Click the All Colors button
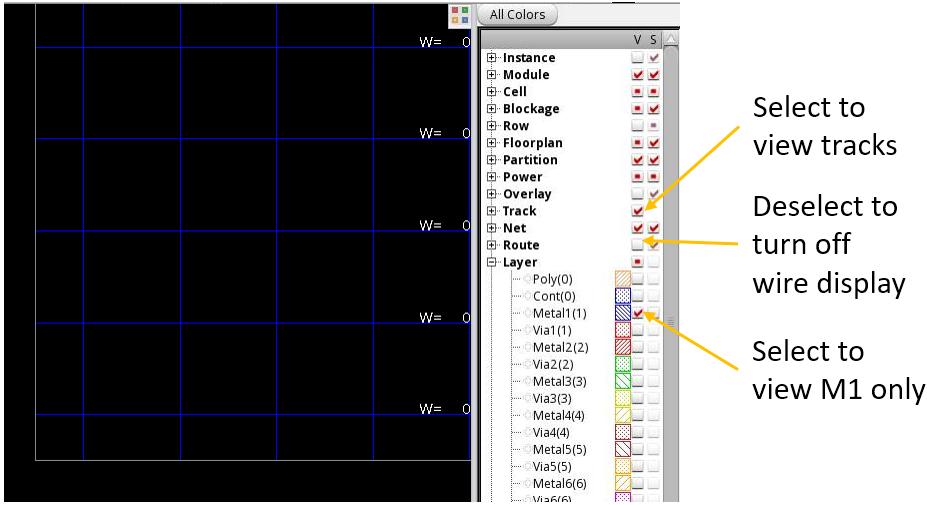 517,15
